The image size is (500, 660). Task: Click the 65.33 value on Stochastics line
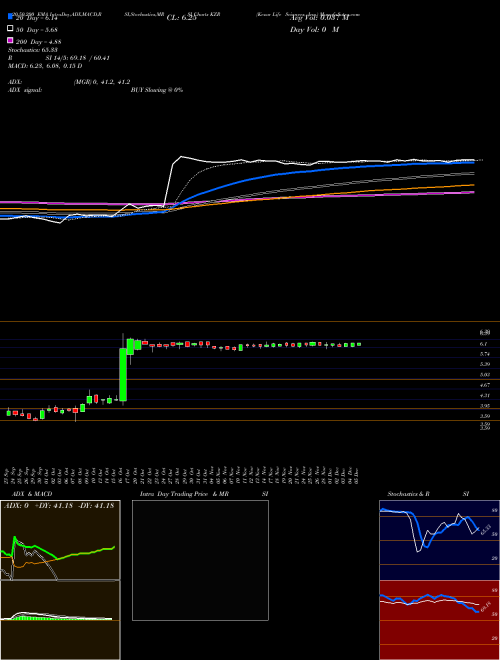[486, 530]
